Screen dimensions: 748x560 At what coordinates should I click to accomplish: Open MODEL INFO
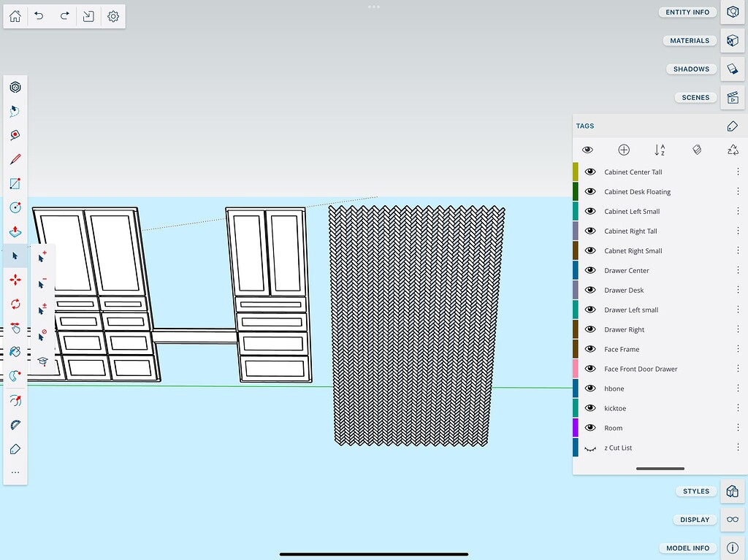(x=687, y=548)
